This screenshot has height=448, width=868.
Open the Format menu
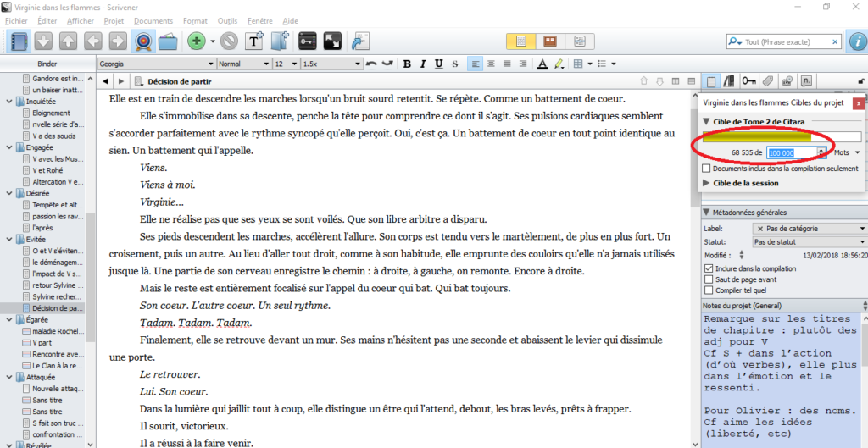pos(195,21)
